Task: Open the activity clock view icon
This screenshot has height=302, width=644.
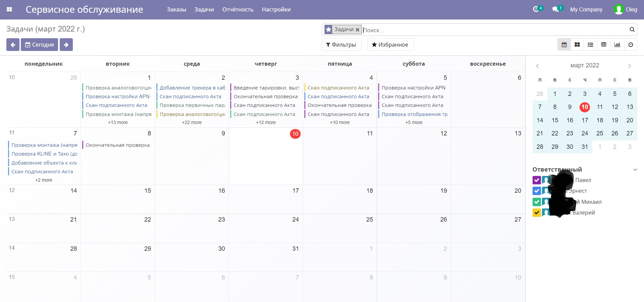Action: point(631,45)
